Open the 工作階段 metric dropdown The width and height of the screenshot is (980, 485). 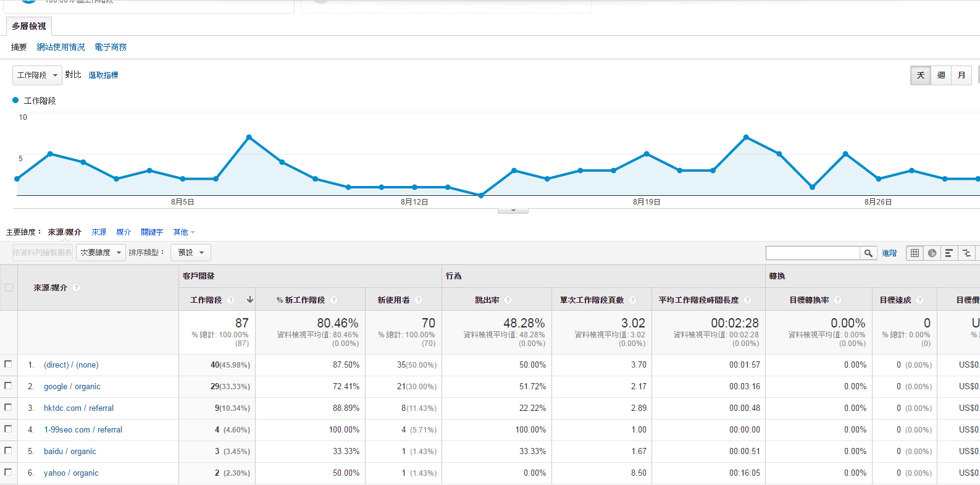(x=37, y=75)
